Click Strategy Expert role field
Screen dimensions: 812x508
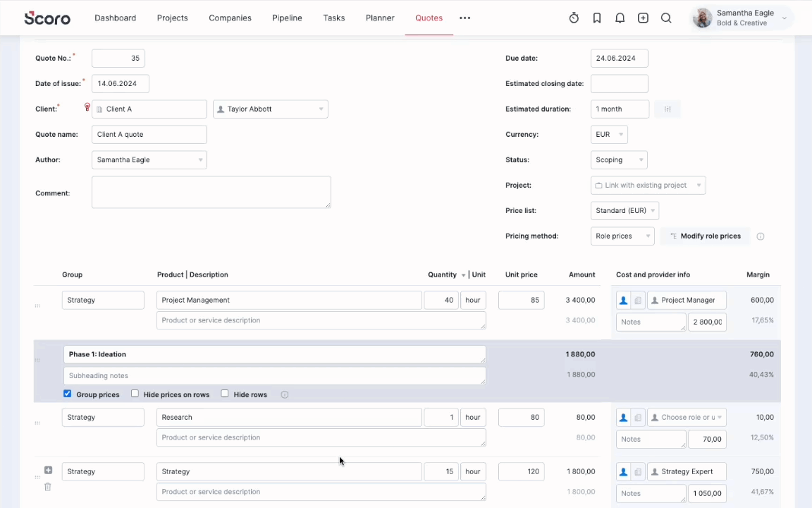687,472
